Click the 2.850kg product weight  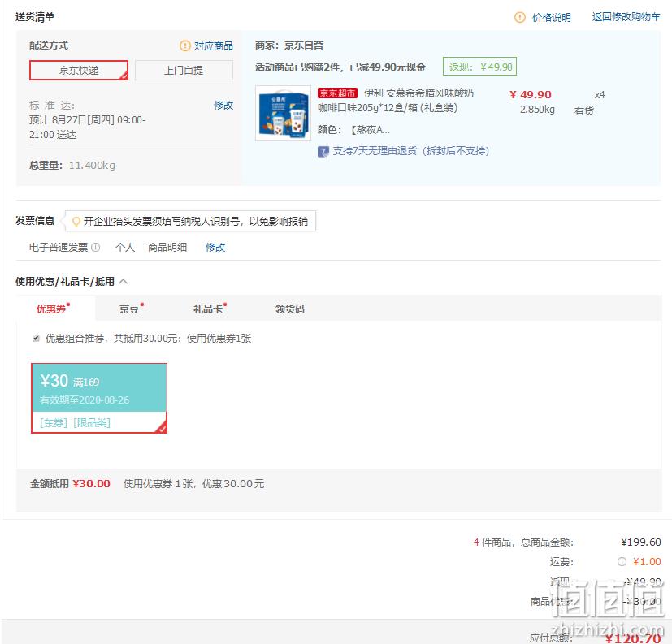pyautogui.click(x=537, y=110)
